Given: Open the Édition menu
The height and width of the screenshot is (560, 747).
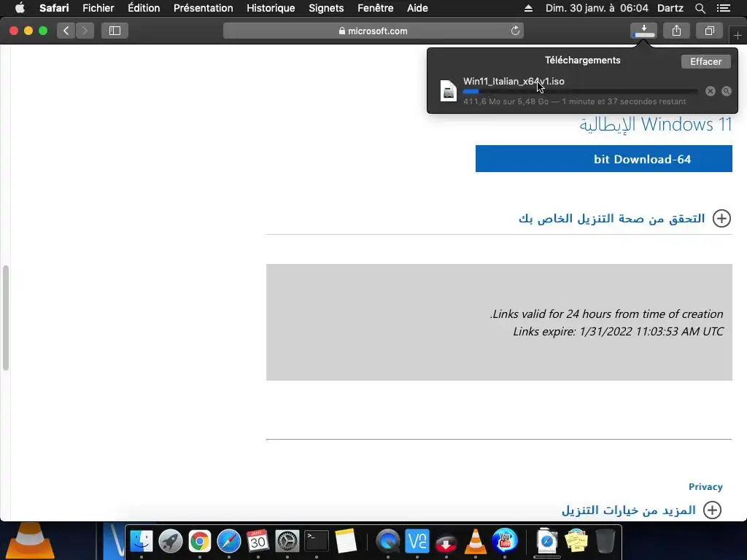Looking at the screenshot, I should click(x=144, y=8).
